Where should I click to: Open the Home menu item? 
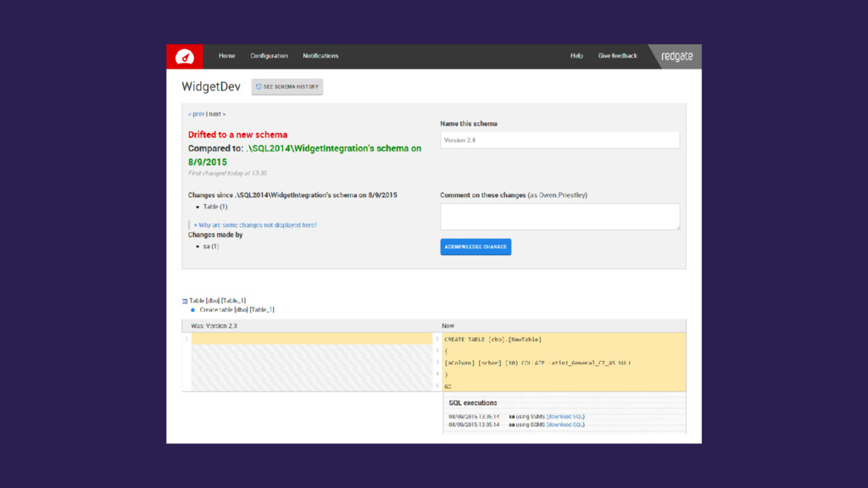coord(226,56)
